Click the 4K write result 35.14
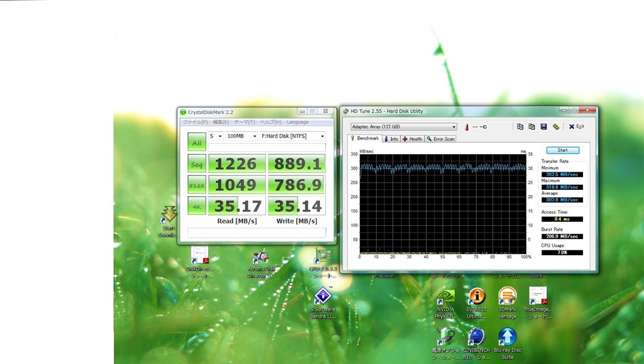This screenshot has width=644, height=364. coord(297,206)
